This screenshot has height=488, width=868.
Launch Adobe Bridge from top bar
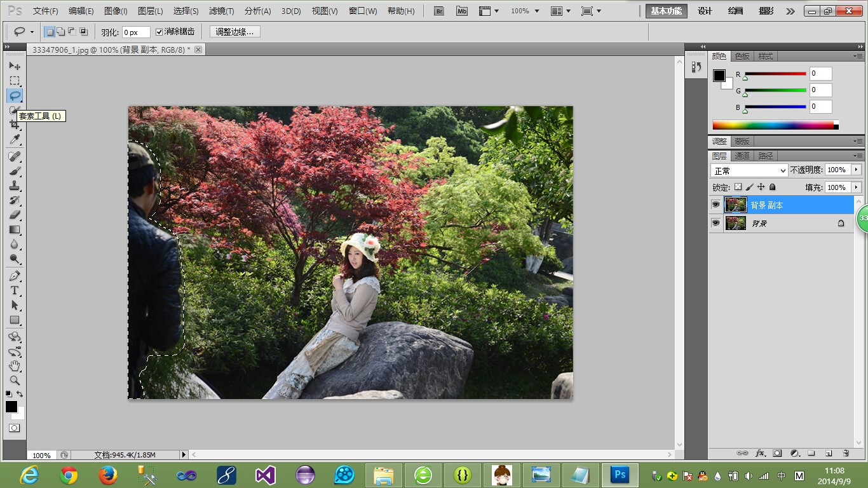[438, 11]
